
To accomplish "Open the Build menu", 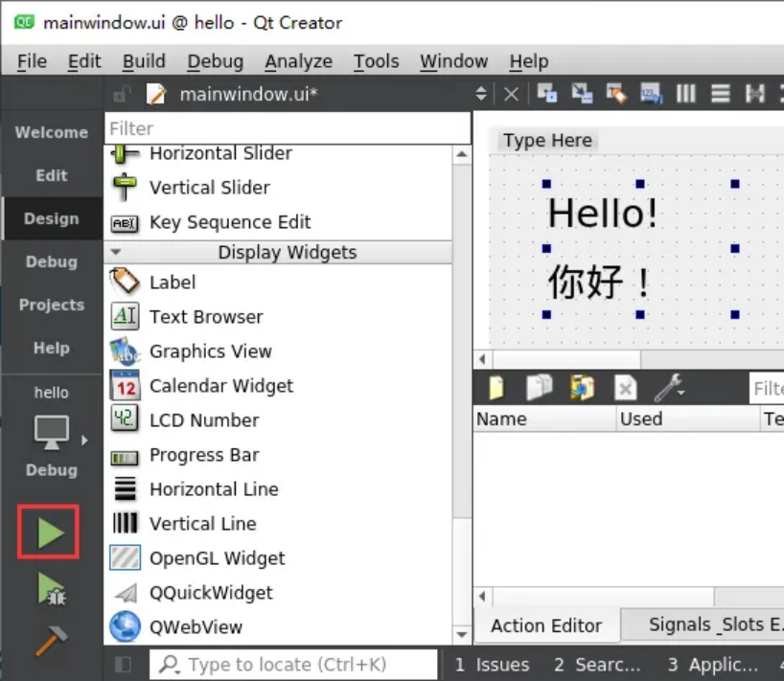I will tap(144, 61).
